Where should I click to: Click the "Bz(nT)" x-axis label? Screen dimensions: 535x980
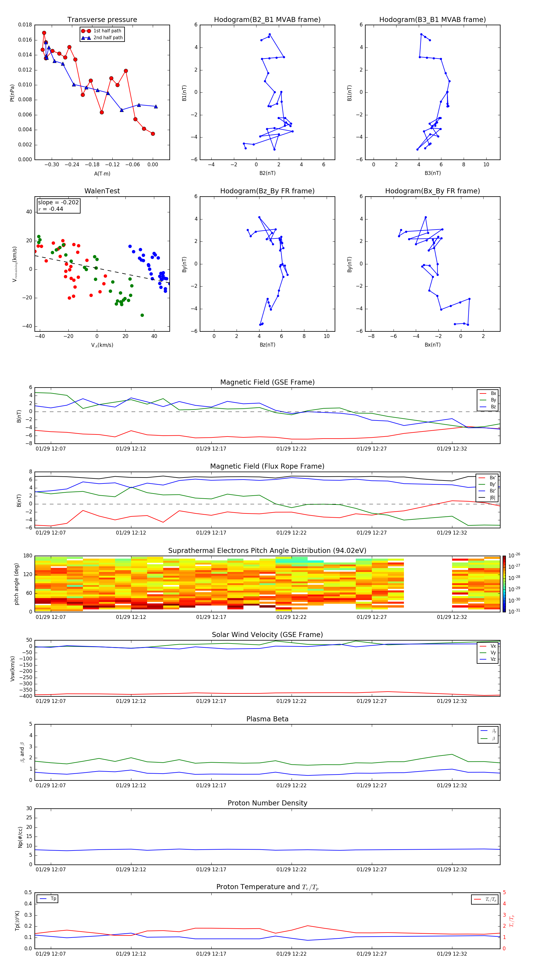(x=267, y=345)
